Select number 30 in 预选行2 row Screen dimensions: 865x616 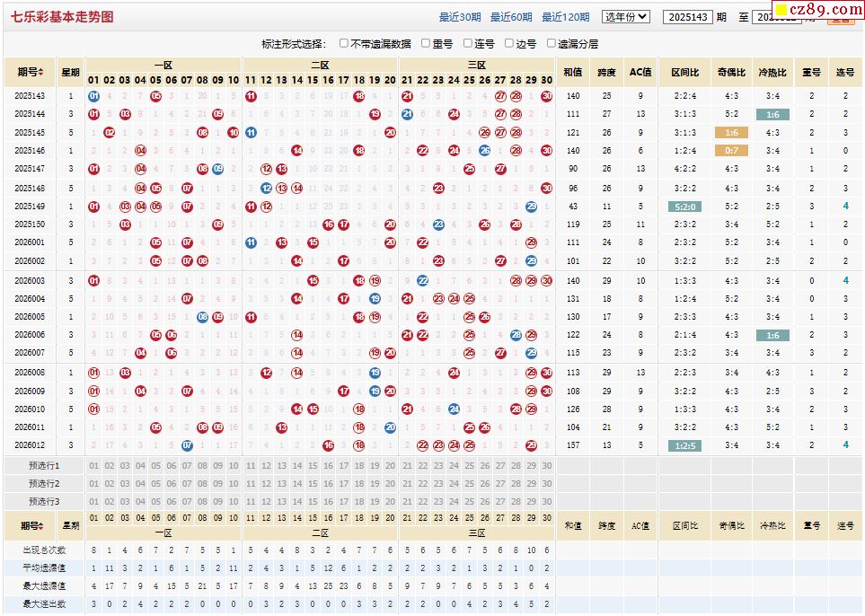tap(547, 483)
